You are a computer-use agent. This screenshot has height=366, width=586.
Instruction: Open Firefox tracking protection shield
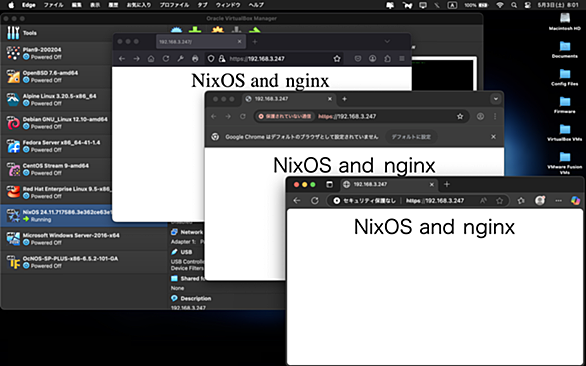click(211, 59)
